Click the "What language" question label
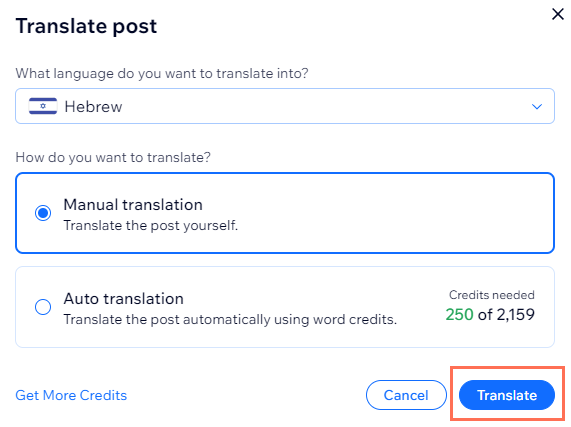 coord(162,74)
